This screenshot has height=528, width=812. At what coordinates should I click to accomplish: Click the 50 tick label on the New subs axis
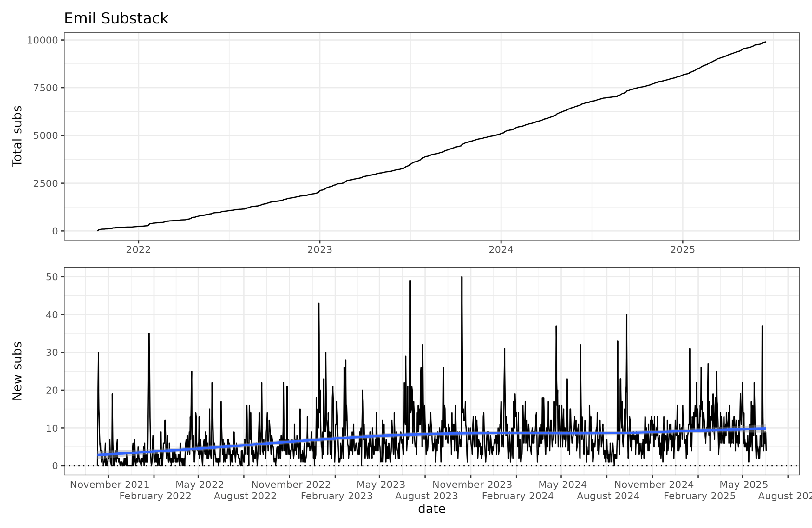[x=52, y=277]
